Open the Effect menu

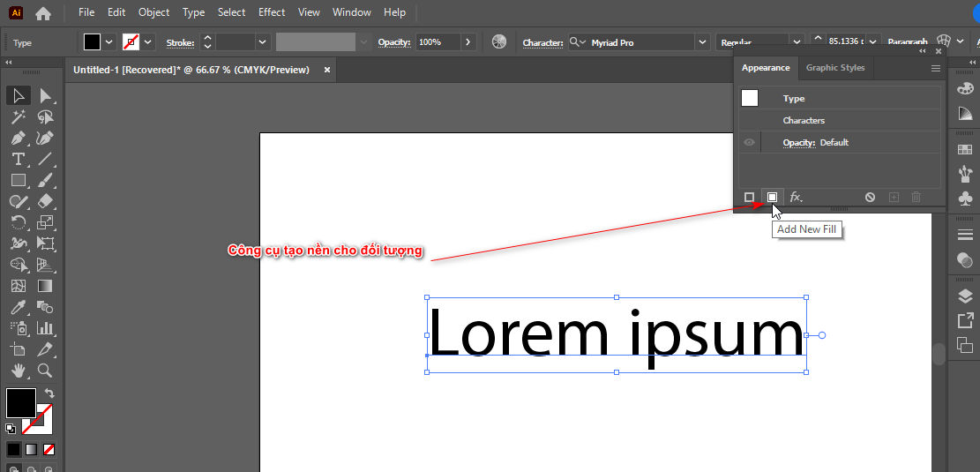[272, 12]
